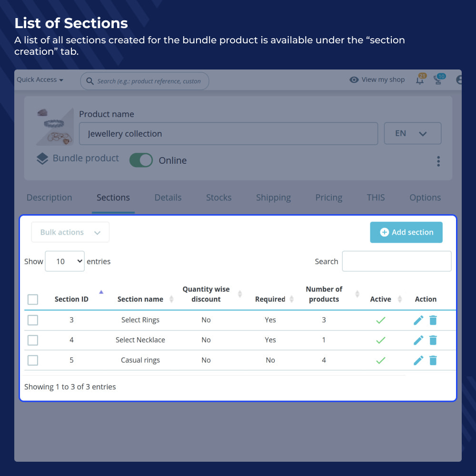Image resolution: width=476 pixels, height=476 pixels.
Task: Delete the Select Necklace section via trash icon
Action: [x=433, y=340]
